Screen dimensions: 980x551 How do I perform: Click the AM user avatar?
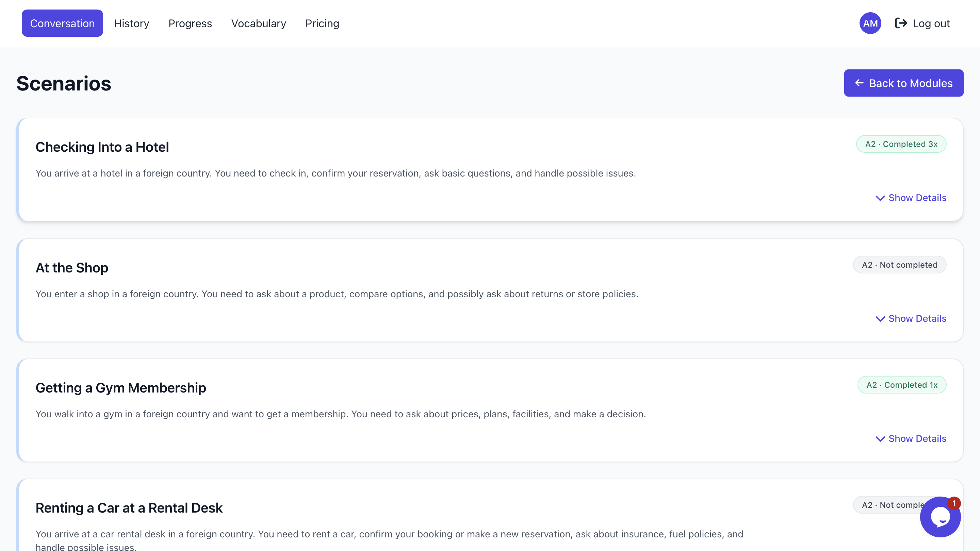pos(870,23)
